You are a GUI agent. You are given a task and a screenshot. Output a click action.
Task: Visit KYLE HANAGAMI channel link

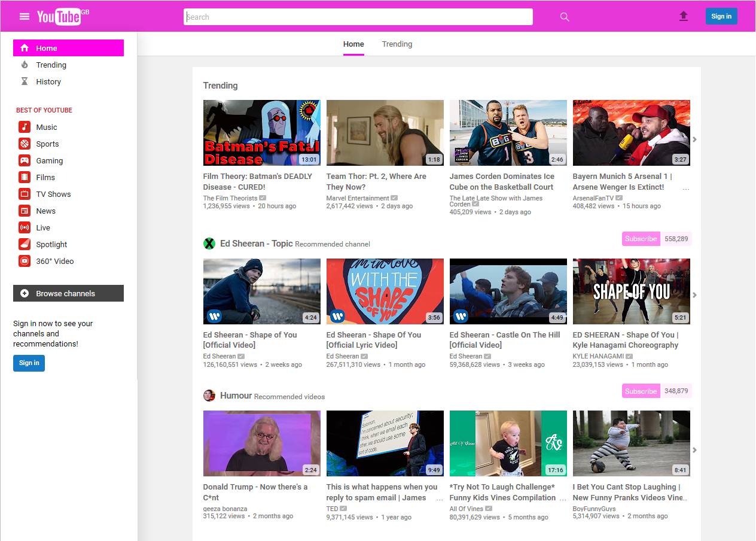pyautogui.click(x=598, y=356)
